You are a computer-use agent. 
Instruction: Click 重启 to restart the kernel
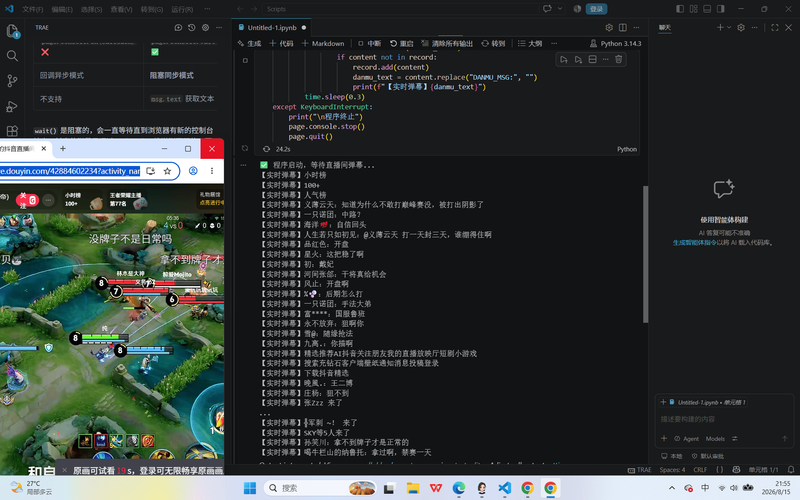click(x=402, y=43)
